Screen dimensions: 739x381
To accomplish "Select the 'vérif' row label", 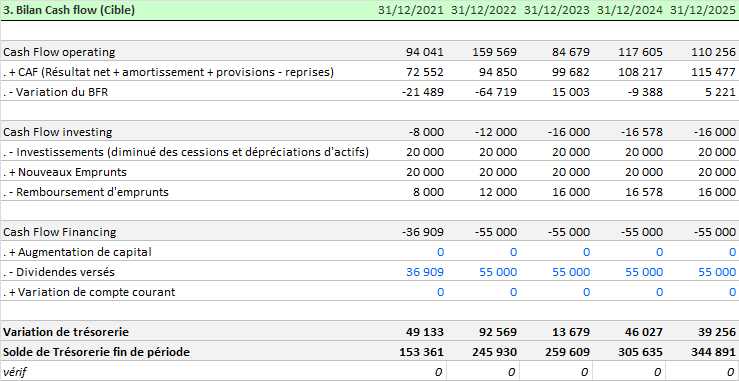I will 15,372.
